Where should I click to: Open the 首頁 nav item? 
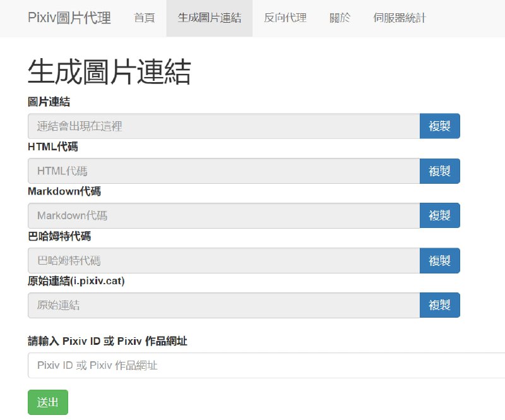[145, 18]
